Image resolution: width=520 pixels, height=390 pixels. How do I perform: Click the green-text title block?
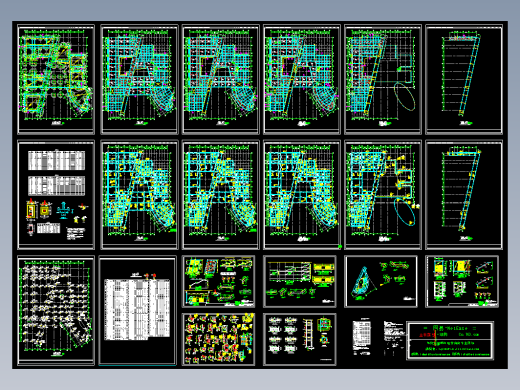point(450,340)
